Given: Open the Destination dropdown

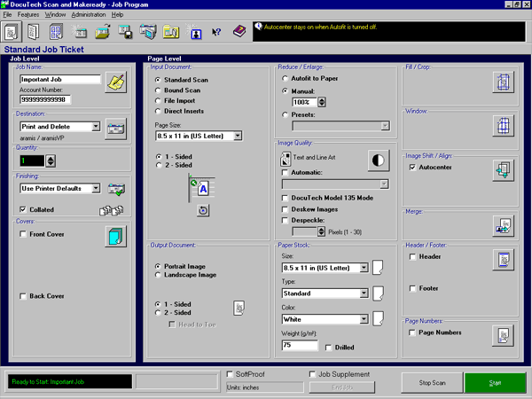Looking at the screenshot, I should (x=96, y=127).
